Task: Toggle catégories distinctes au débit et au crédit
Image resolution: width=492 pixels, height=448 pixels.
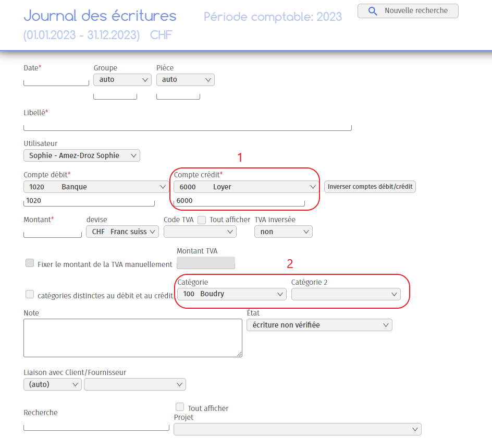Action: 30,295
